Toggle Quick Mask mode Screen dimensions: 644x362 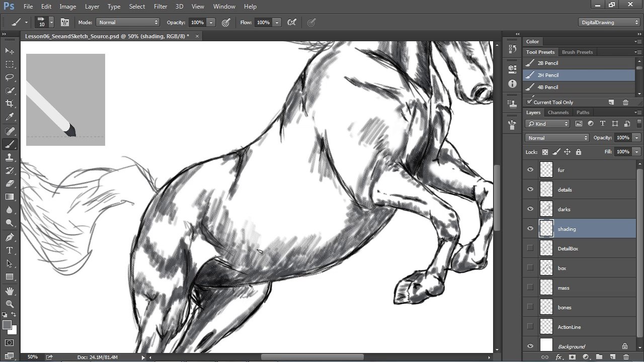click(10, 343)
